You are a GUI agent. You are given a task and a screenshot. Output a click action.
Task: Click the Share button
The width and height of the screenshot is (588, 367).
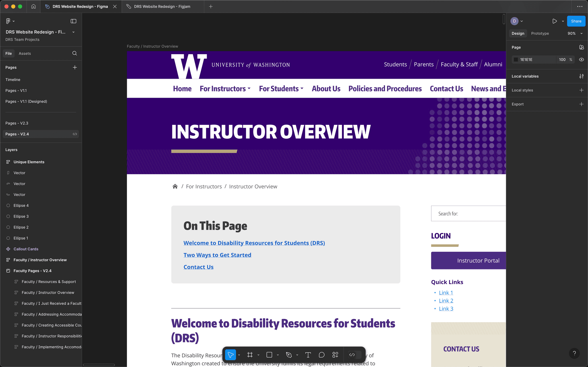coord(576,21)
